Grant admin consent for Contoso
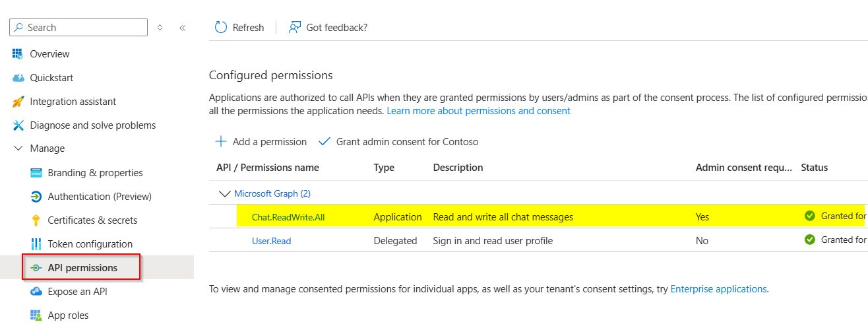The image size is (868, 326). pyautogui.click(x=398, y=142)
